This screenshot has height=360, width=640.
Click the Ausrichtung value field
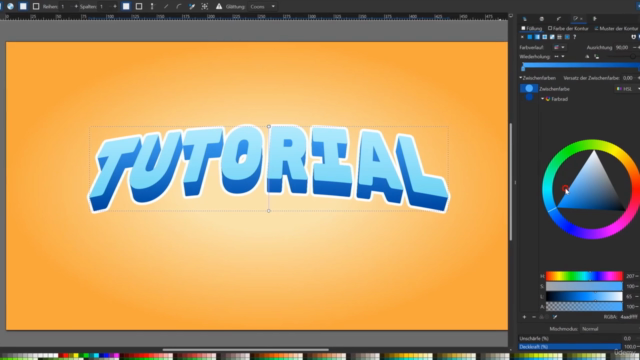622,47
